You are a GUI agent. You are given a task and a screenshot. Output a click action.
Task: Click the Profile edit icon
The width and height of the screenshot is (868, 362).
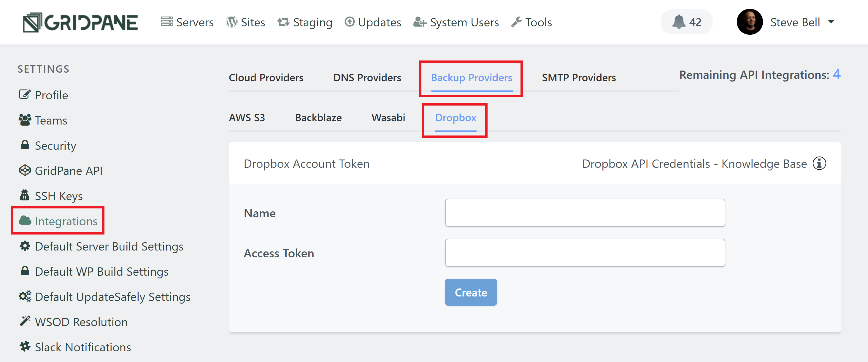coord(25,95)
